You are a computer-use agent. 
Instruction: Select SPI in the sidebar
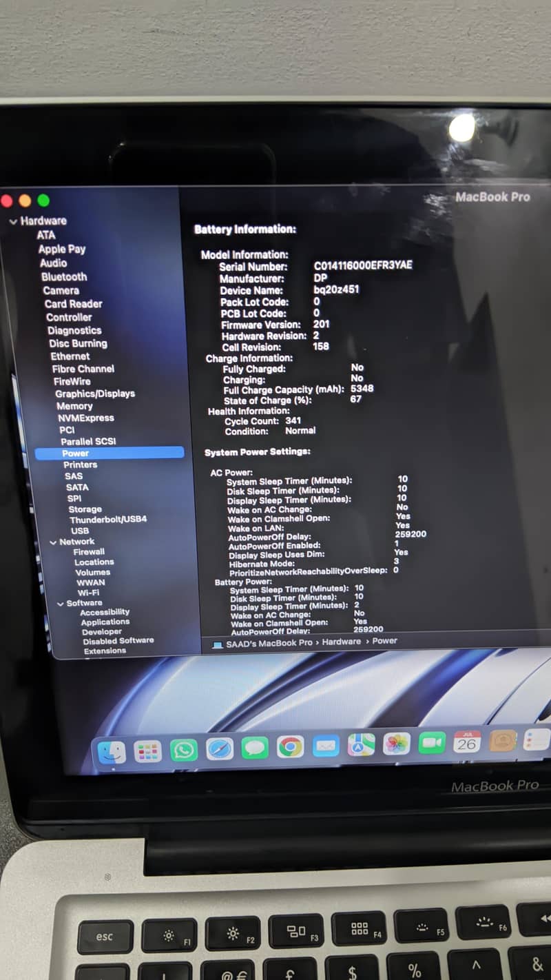(x=74, y=498)
